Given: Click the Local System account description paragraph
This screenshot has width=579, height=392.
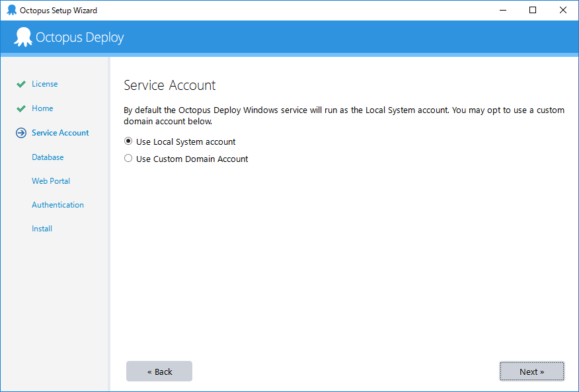Looking at the screenshot, I should (344, 116).
